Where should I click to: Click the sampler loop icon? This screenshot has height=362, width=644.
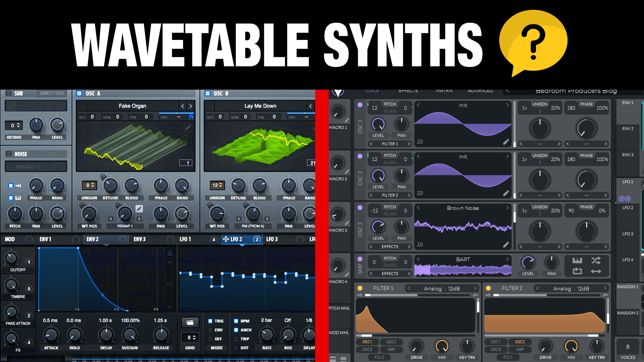click(x=577, y=271)
